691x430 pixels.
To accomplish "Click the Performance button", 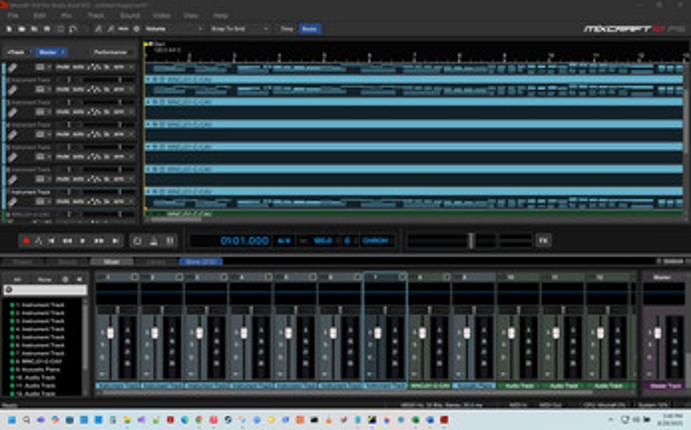I will tap(110, 51).
